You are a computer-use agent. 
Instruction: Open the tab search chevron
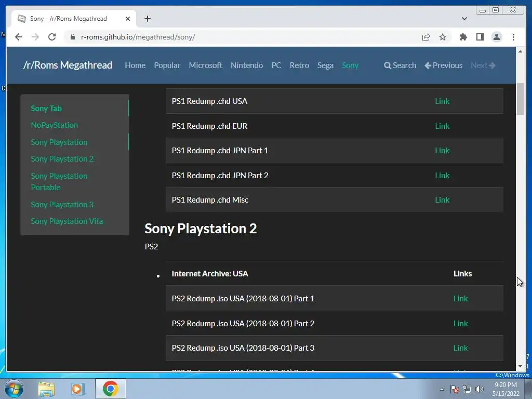tap(464, 19)
